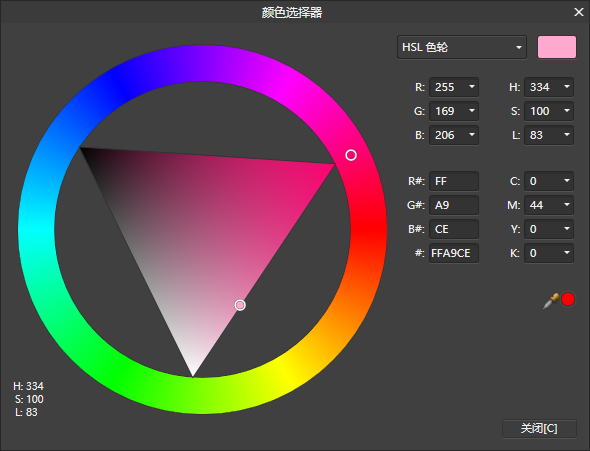Click the hue ring marker handle
This screenshot has height=451, width=590.
[x=351, y=155]
